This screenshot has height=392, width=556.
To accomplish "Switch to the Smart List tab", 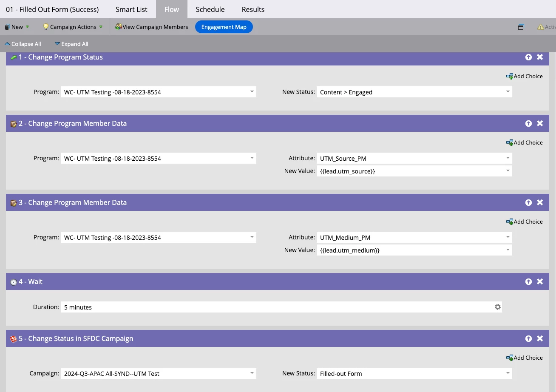I will pos(131,9).
